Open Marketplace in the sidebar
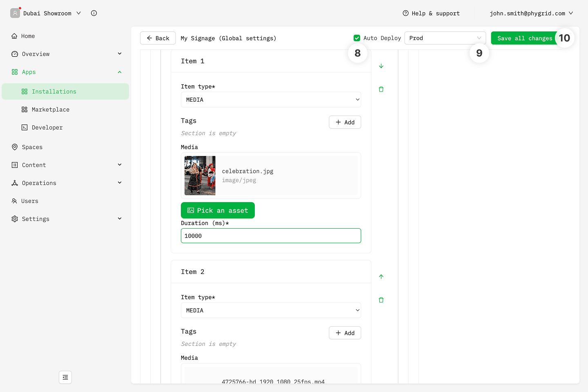 coord(51,109)
